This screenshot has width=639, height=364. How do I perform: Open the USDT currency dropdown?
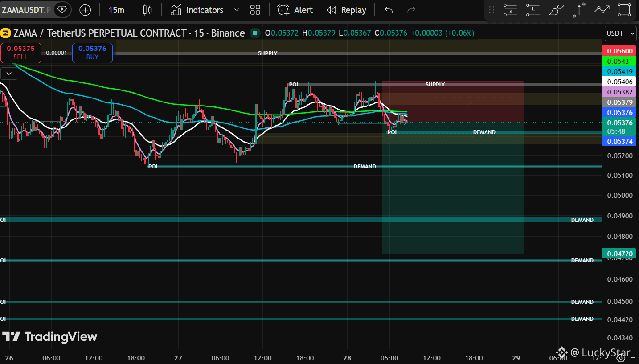tap(621, 33)
